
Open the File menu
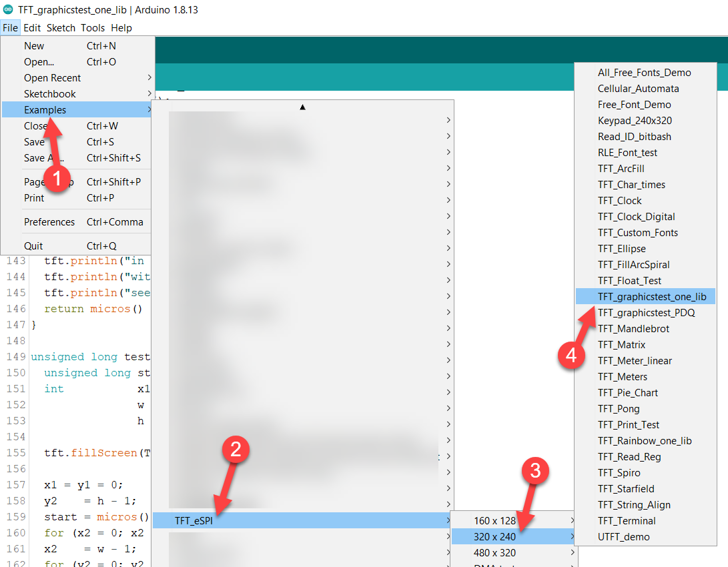coord(10,28)
